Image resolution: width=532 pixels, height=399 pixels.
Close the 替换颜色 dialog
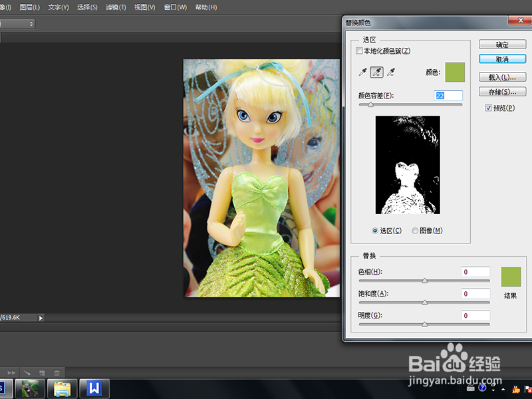[520, 21]
